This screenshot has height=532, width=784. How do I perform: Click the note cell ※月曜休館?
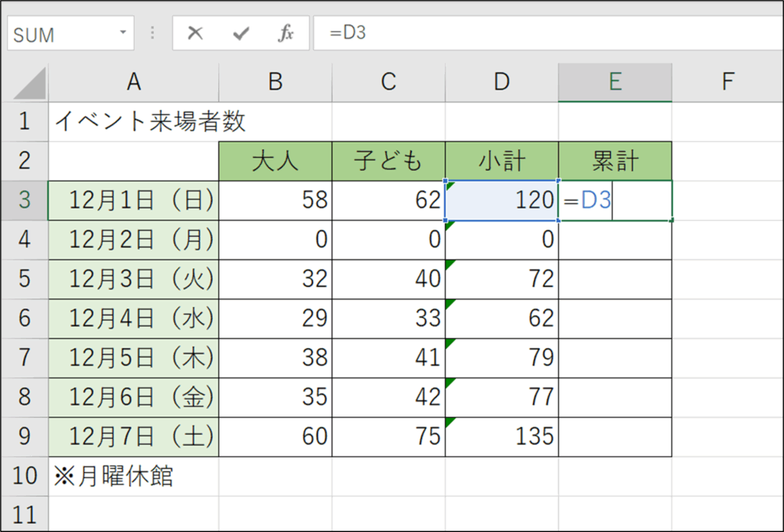[133, 476]
